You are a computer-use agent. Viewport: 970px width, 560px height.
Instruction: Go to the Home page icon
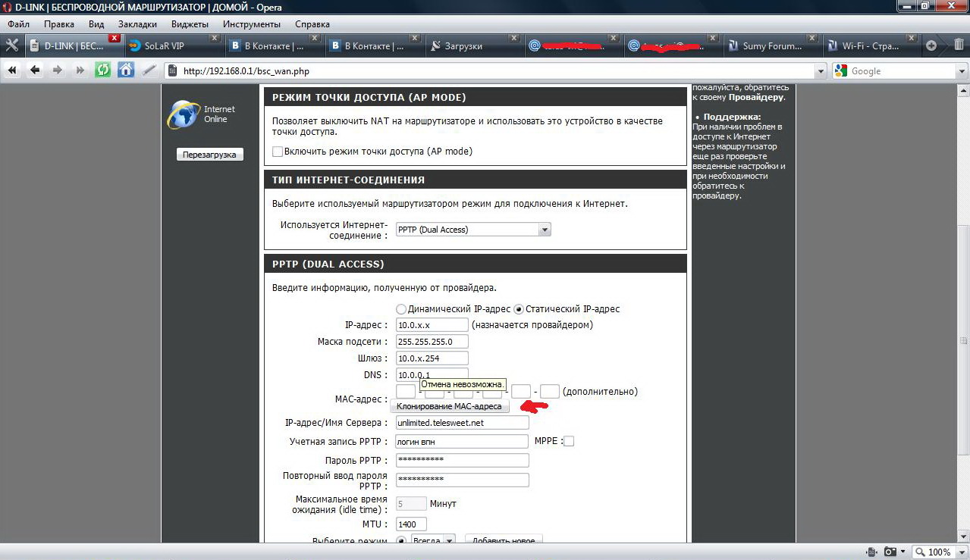tap(126, 70)
